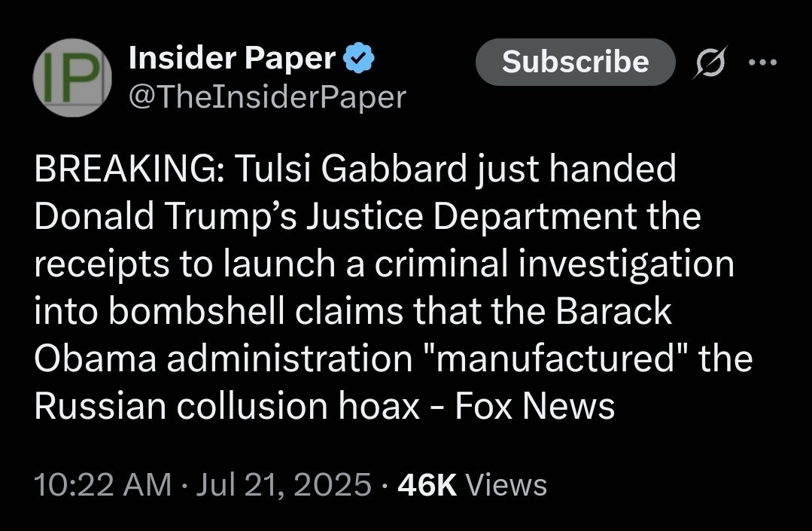Click the phrase criminal investigation

click(547, 265)
